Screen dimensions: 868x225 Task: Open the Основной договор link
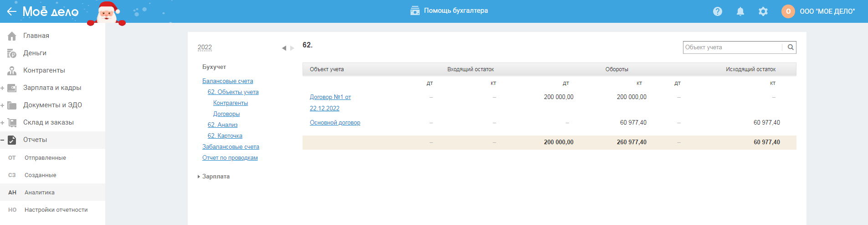click(335, 123)
